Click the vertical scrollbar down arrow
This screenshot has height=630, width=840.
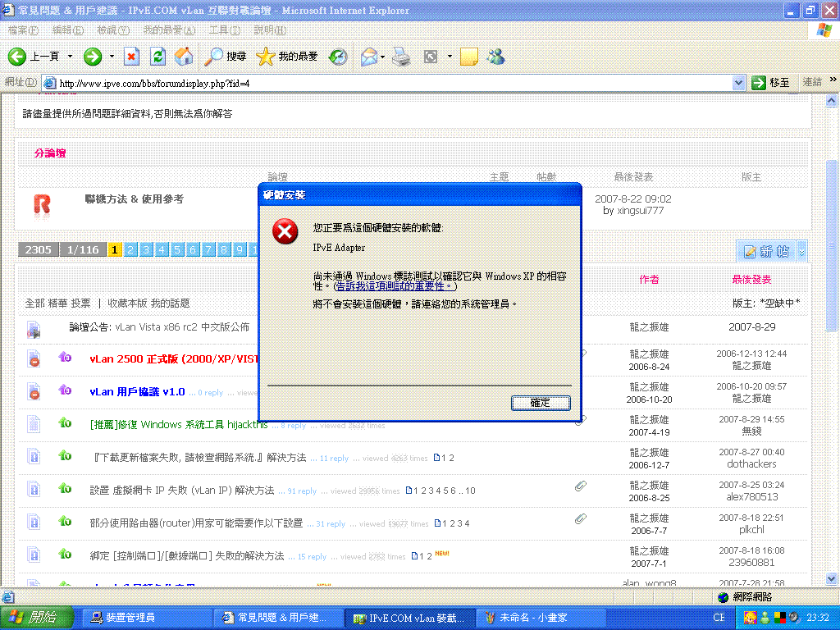[831, 579]
